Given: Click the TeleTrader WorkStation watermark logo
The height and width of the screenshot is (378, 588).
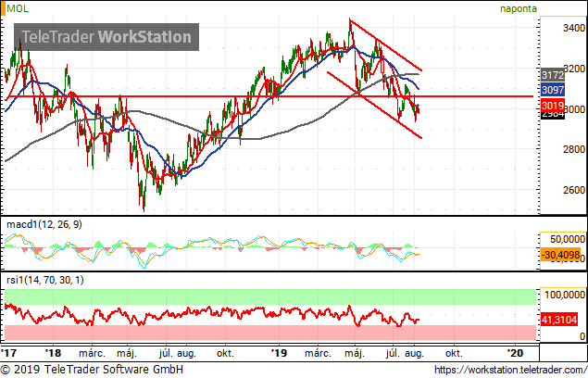Looking at the screenshot, I should (106, 37).
